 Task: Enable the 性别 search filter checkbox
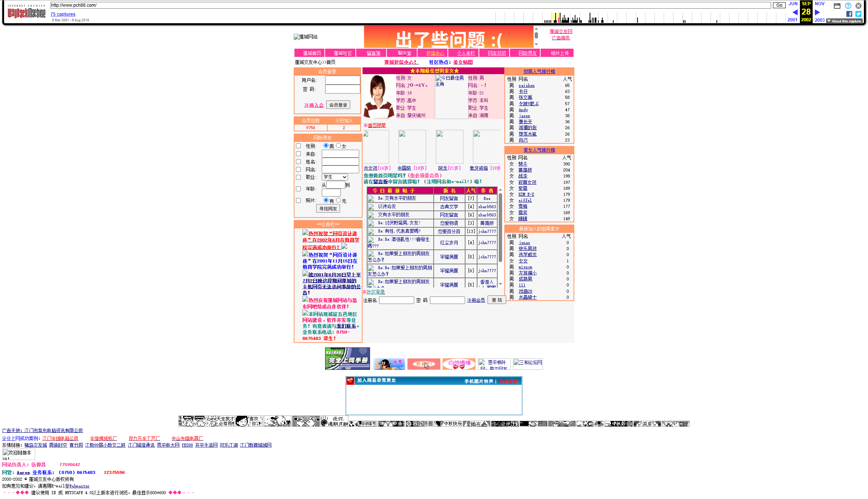pos(298,146)
